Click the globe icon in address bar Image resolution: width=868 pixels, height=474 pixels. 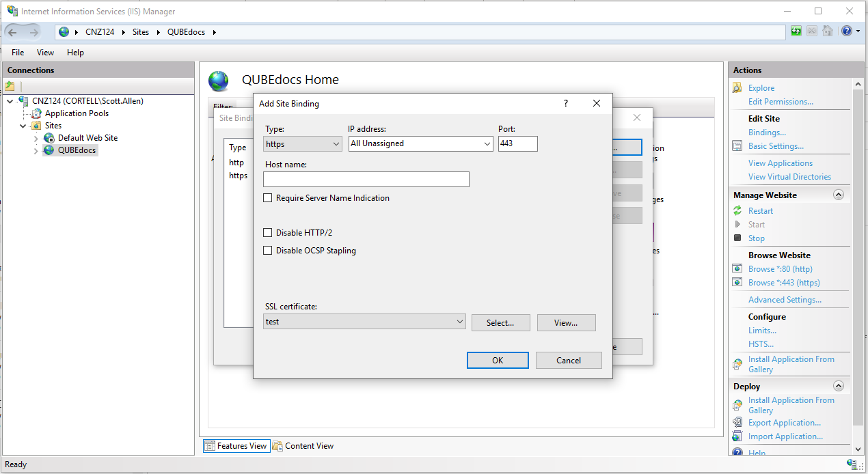64,32
